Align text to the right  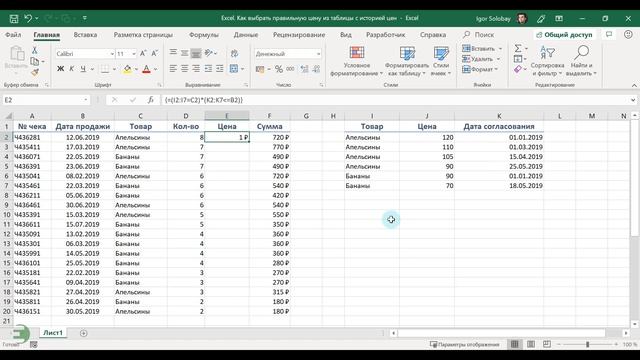coord(196,69)
